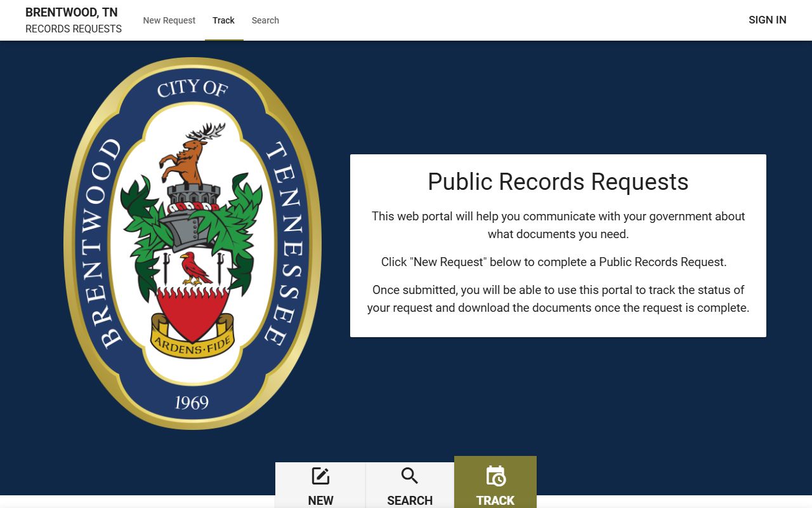812x508 pixels.
Task: Switch to the Track tab in header
Action: tap(224, 20)
